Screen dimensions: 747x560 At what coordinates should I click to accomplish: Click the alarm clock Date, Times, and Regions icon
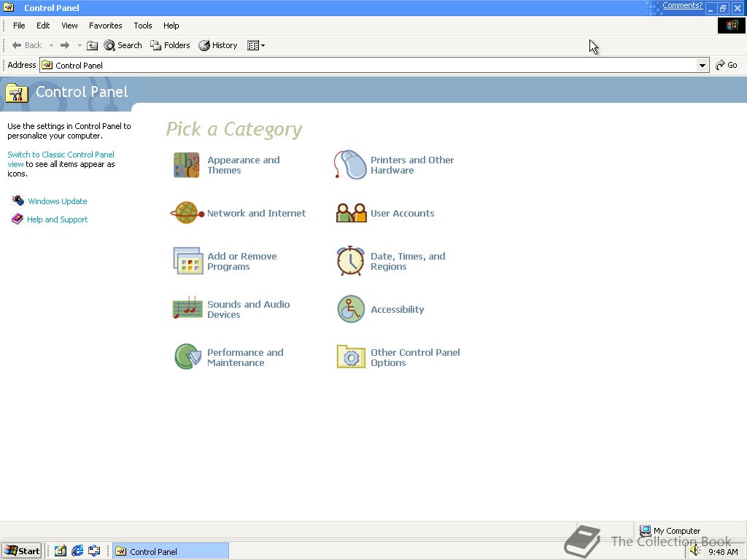click(351, 260)
